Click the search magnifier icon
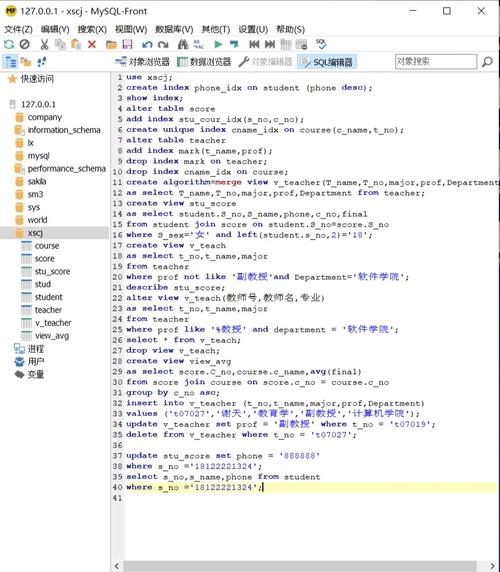 tap(487, 62)
